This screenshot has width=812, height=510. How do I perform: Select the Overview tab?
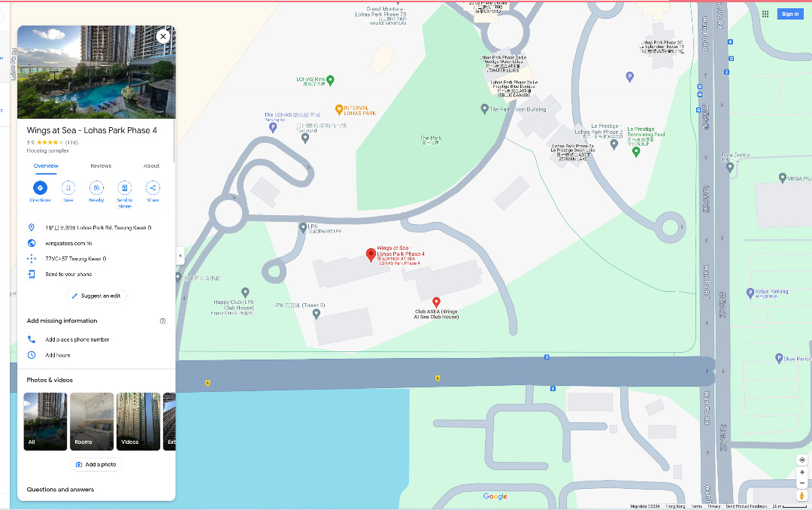click(x=46, y=165)
